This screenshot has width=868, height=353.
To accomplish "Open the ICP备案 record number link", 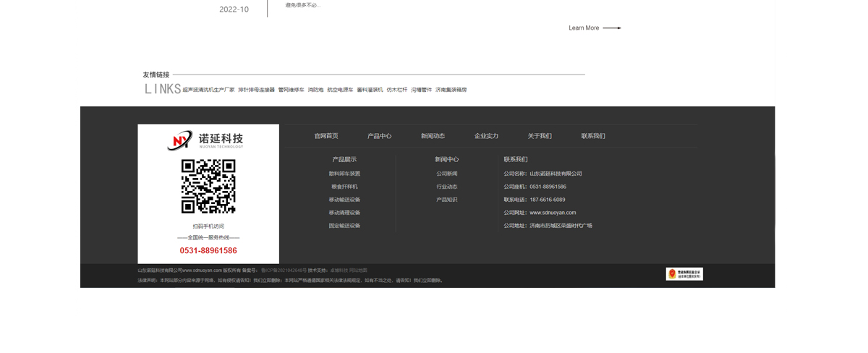I will (284, 271).
